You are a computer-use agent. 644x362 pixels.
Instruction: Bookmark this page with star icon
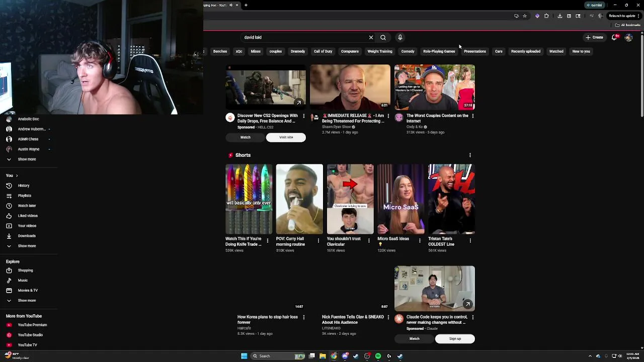pyautogui.click(x=525, y=16)
